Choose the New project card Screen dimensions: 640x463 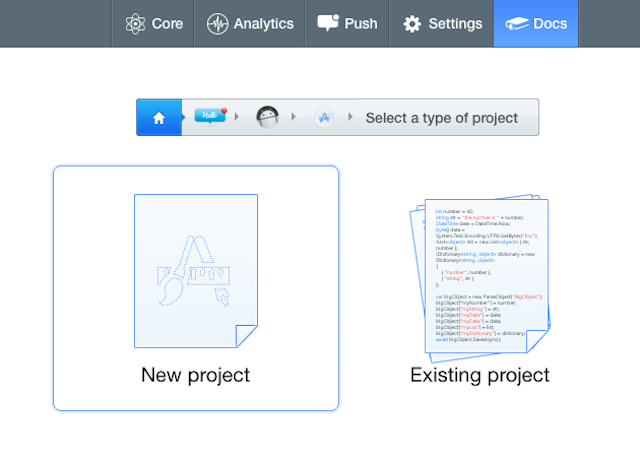pos(196,288)
